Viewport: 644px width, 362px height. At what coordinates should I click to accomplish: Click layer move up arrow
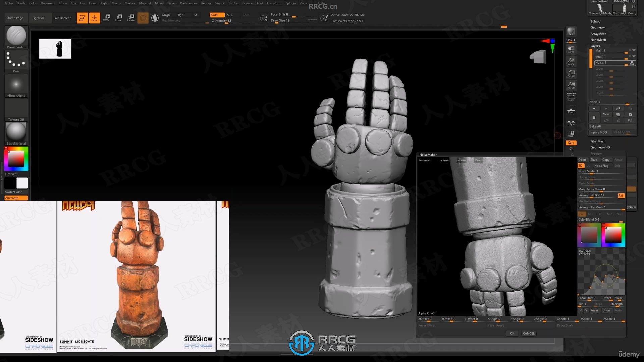[x=594, y=108]
